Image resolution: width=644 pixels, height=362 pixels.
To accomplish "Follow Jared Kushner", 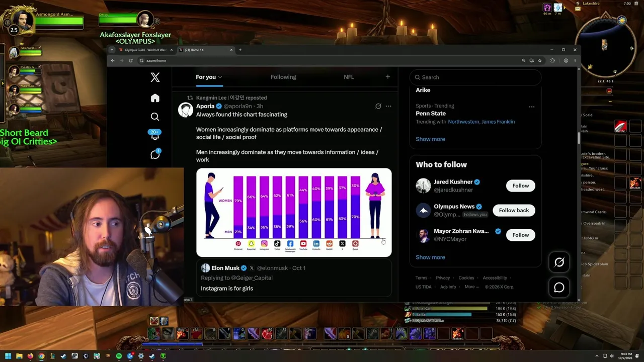I will pyautogui.click(x=520, y=186).
